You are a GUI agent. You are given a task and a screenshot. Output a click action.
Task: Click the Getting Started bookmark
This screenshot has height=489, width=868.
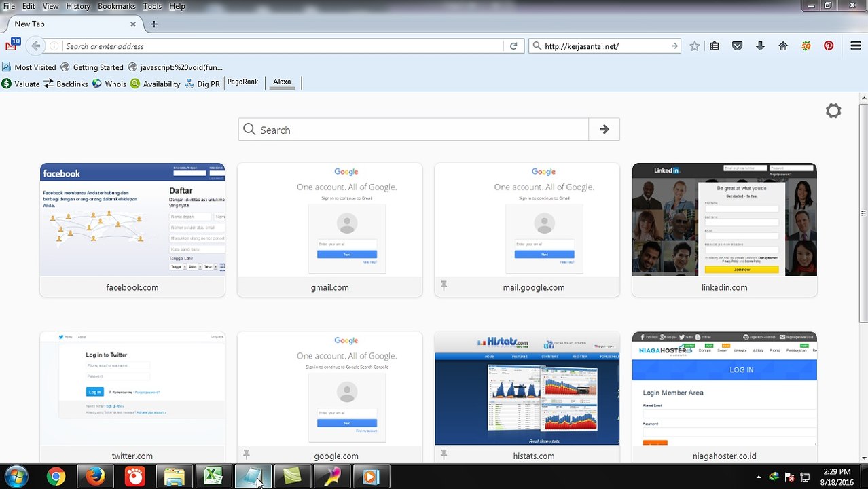click(92, 67)
